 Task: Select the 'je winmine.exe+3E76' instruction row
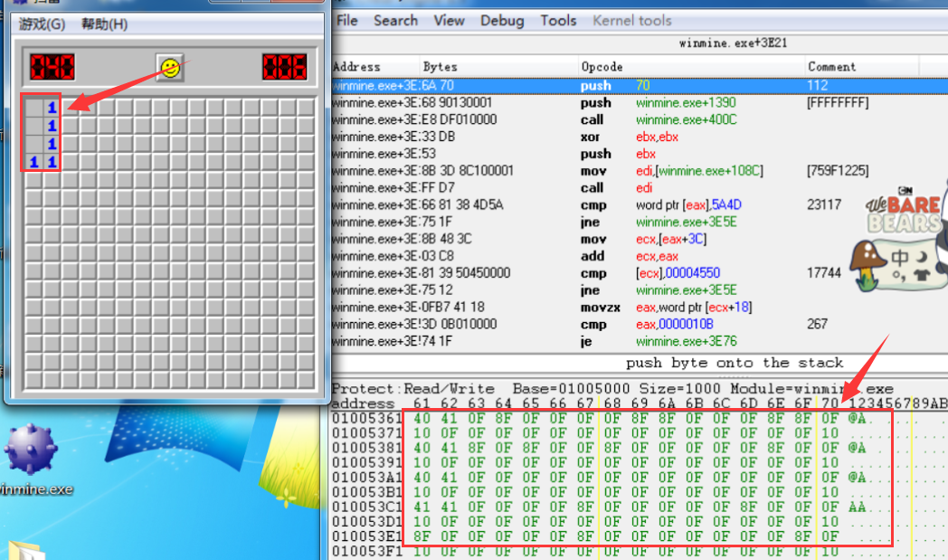click(x=640, y=341)
